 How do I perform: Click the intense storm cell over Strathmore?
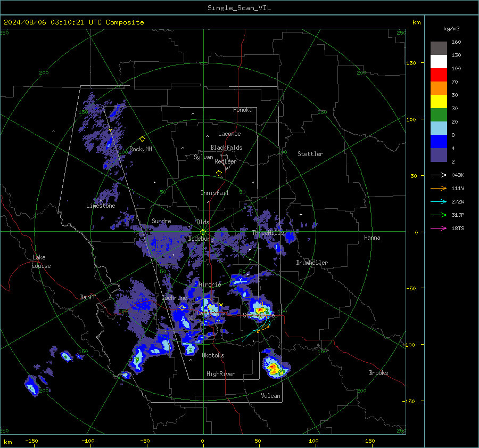[260, 310]
